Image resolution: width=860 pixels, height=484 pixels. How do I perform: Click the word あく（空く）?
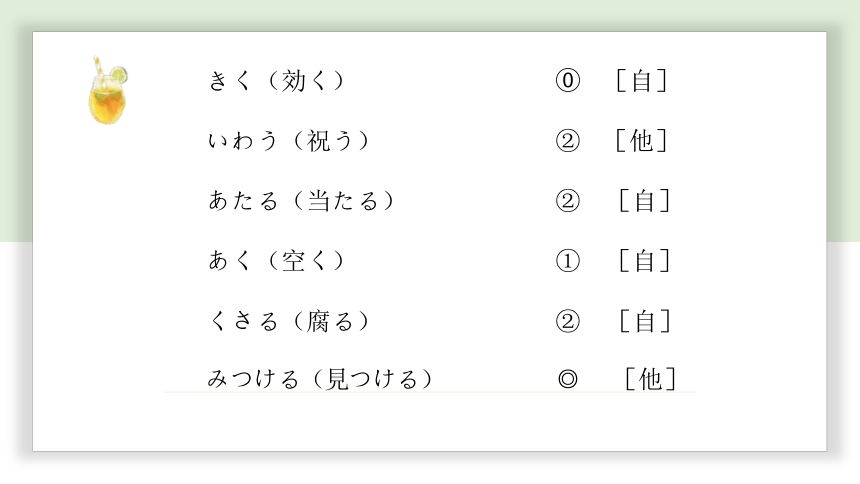tap(277, 261)
